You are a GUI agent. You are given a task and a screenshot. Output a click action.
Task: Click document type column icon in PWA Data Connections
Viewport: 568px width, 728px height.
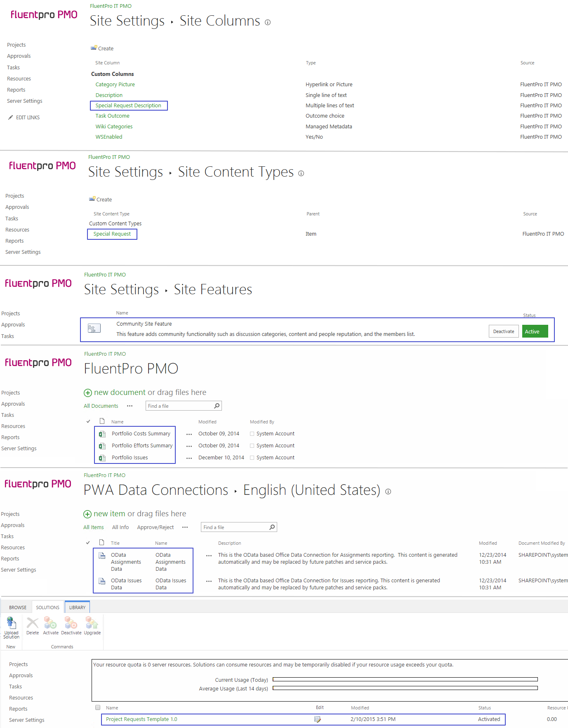pyautogui.click(x=101, y=543)
